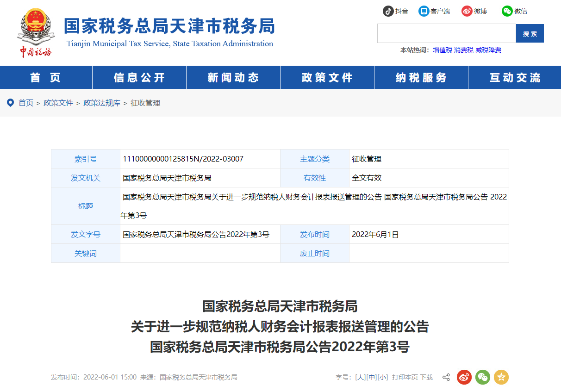Click the WeChat (微信) icon in header
The height and width of the screenshot is (392, 561).
pos(507,11)
